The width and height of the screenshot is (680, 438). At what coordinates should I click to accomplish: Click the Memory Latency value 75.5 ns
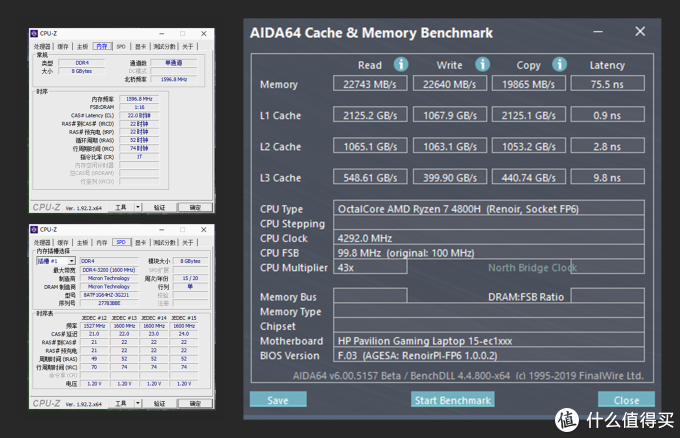(x=607, y=84)
